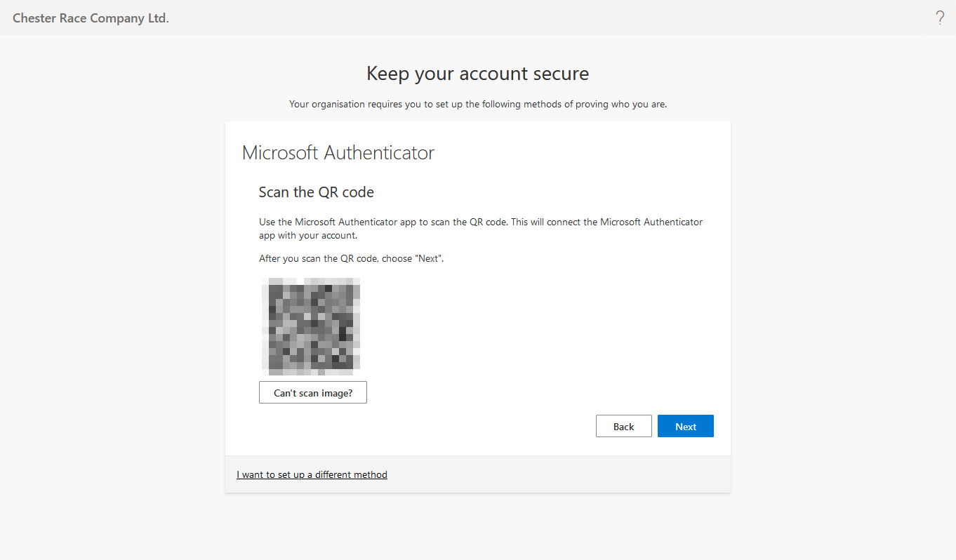The image size is (956, 560).
Task: Click the "After you scan the QR code" line
Action: tap(352, 258)
